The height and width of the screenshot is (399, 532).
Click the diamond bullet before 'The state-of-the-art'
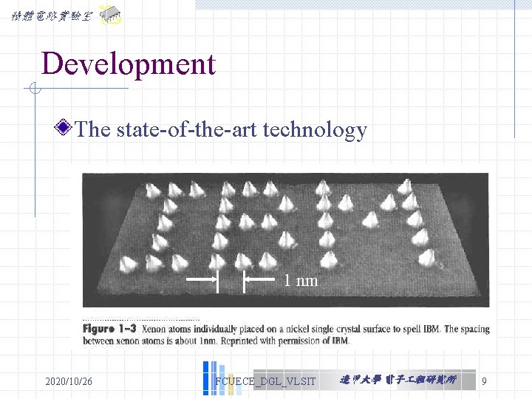pos(63,128)
